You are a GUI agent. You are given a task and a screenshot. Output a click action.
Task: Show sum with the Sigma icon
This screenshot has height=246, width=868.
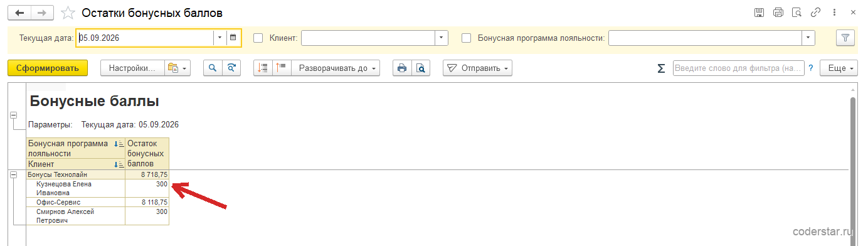click(661, 68)
